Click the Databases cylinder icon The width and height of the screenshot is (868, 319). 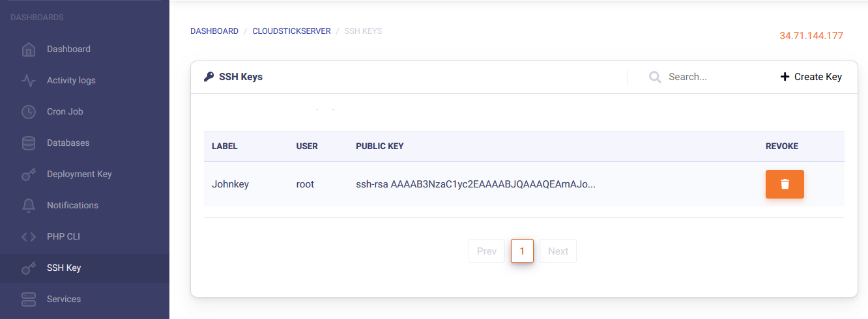[x=29, y=143]
